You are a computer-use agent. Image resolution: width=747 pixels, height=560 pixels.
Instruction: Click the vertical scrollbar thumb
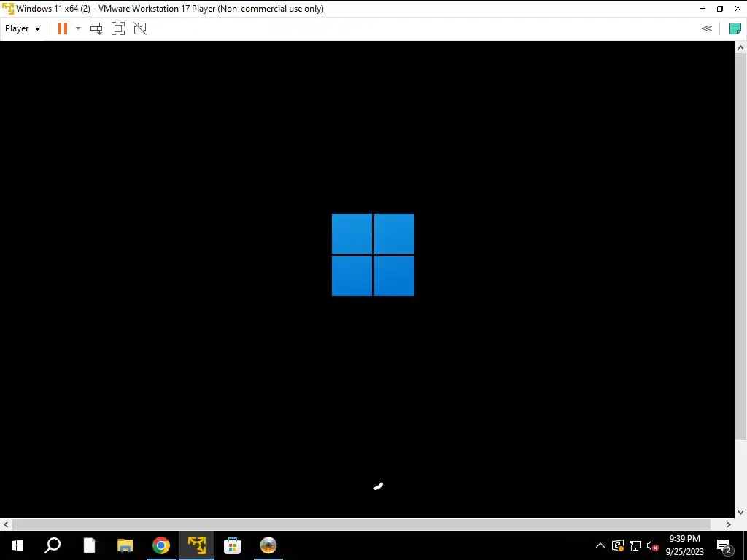pyautogui.click(x=741, y=246)
